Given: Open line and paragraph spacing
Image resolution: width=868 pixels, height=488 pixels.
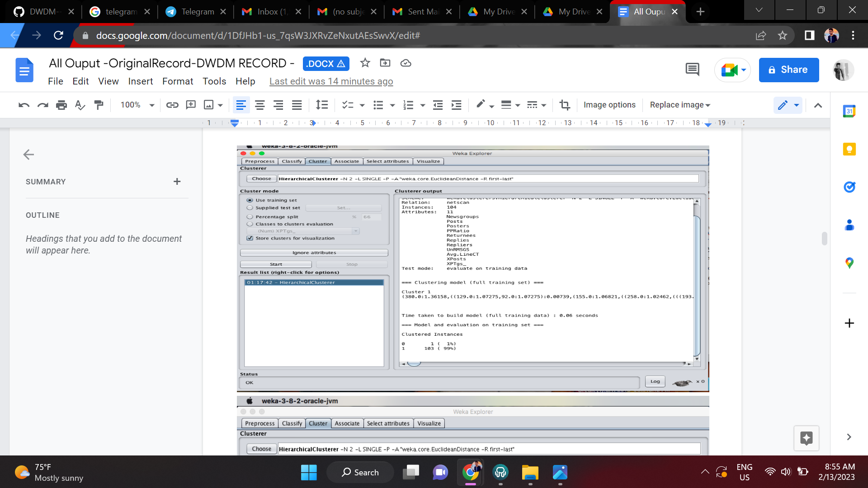Looking at the screenshot, I should 322,105.
